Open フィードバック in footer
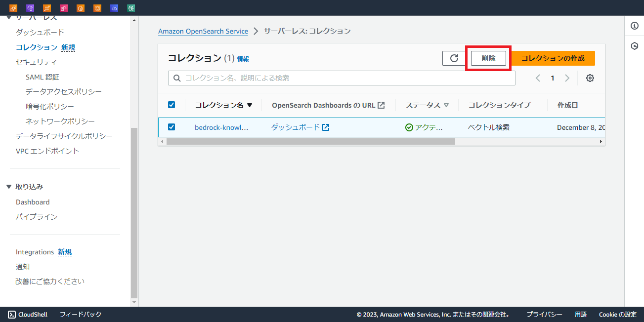 (81, 315)
